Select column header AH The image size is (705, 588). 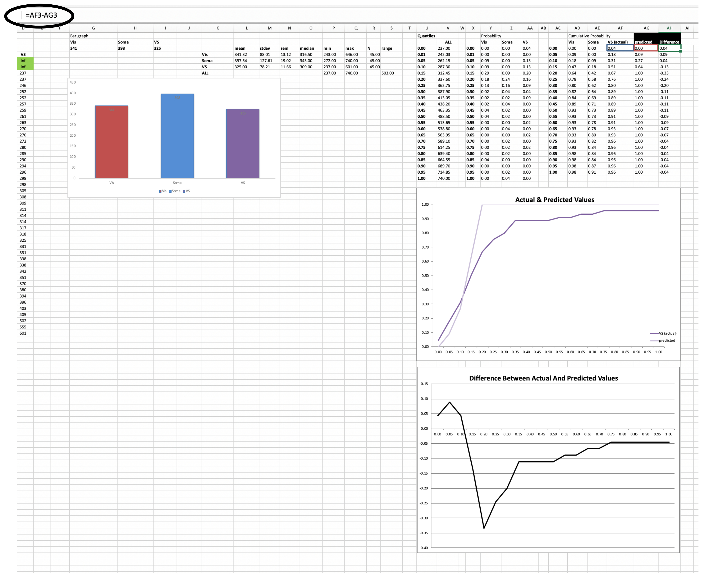[669, 28]
